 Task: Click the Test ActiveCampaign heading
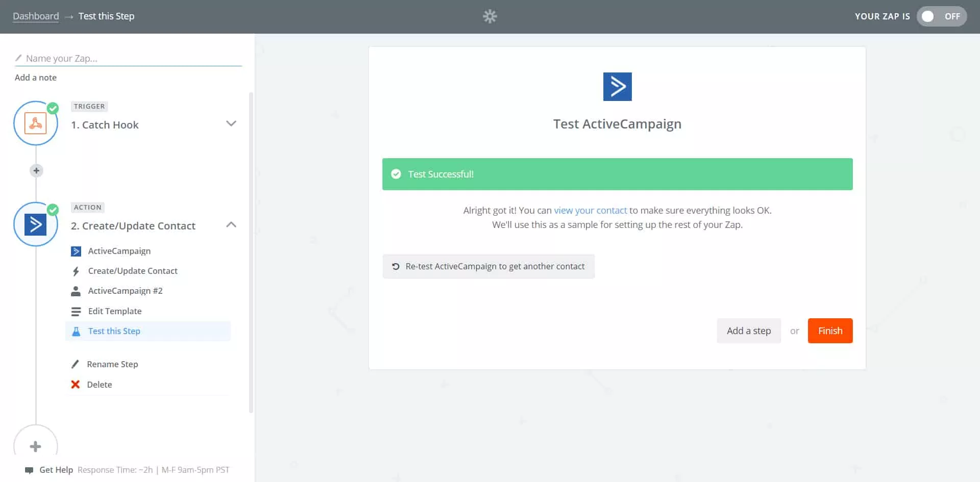click(x=617, y=124)
